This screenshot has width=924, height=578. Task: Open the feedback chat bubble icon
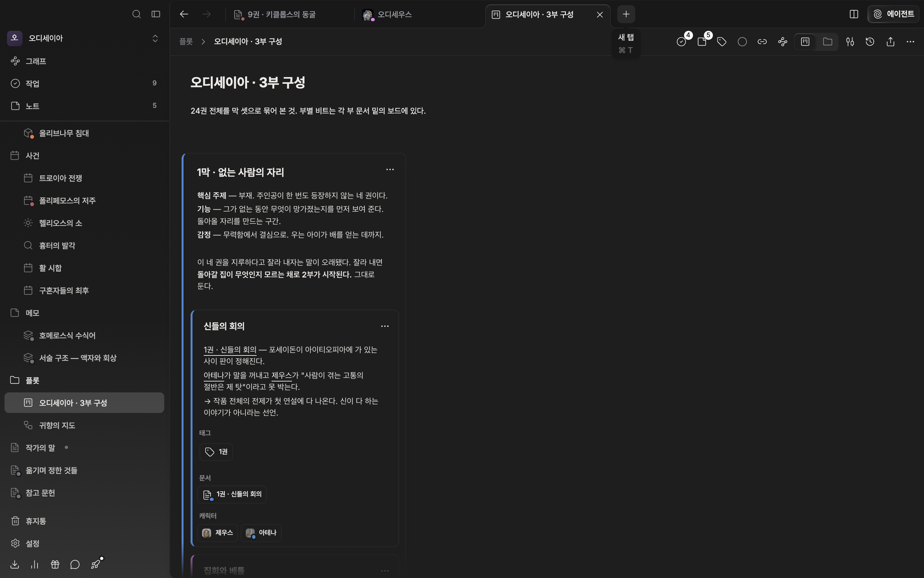click(x=75, y=565)
